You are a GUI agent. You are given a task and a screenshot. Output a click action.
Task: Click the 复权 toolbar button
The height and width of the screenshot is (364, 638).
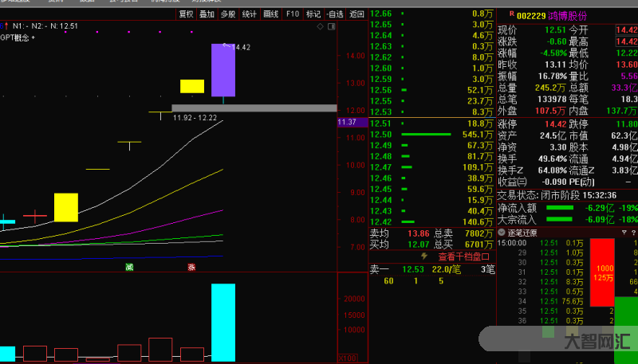[186, 14]
